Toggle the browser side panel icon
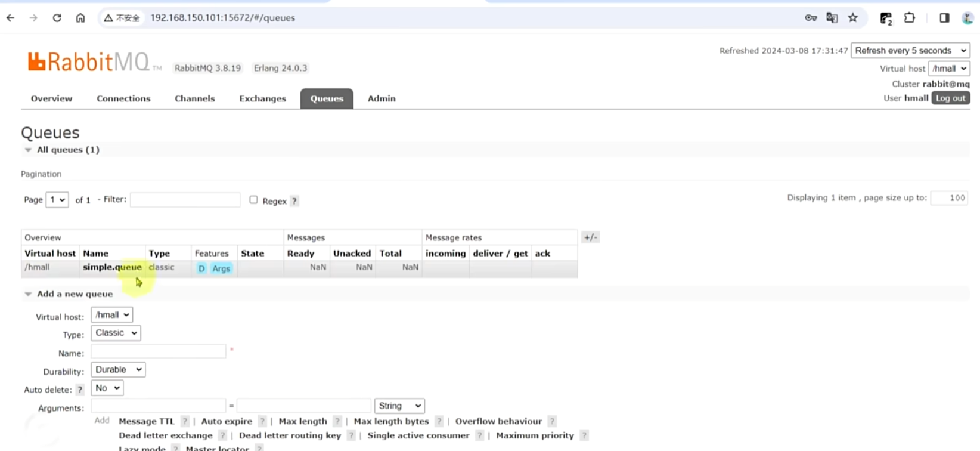980x451 pixels. 944,18
